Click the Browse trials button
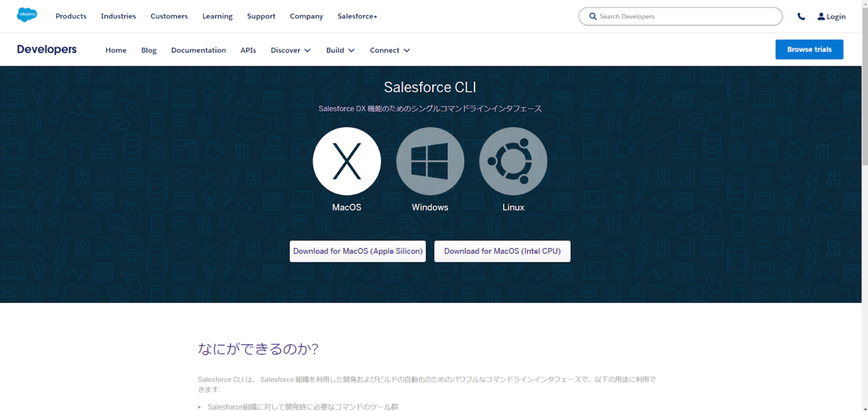Screen dimensions: 868x411 (x=809, y=49)
